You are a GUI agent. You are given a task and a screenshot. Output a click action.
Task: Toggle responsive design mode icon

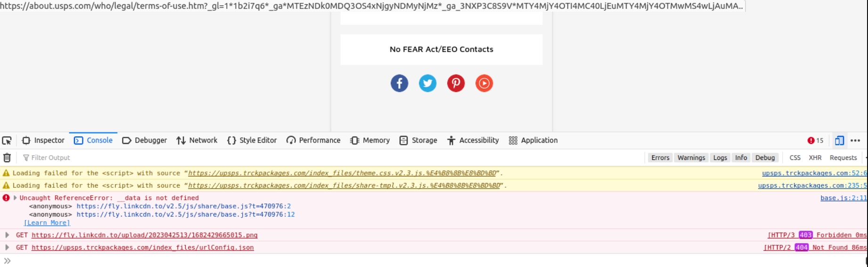click(x=839, y=141)
